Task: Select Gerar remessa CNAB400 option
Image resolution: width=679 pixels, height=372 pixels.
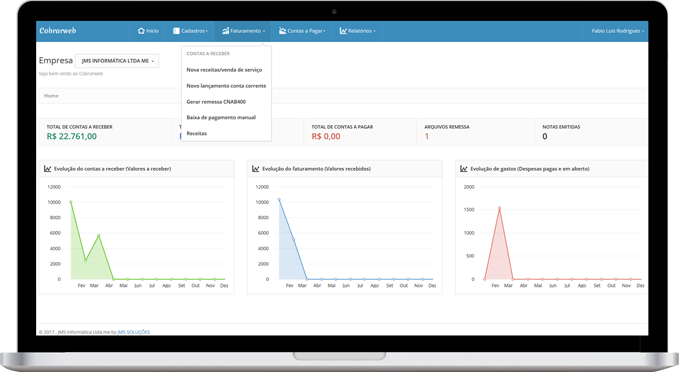Action: click(216, 102)
